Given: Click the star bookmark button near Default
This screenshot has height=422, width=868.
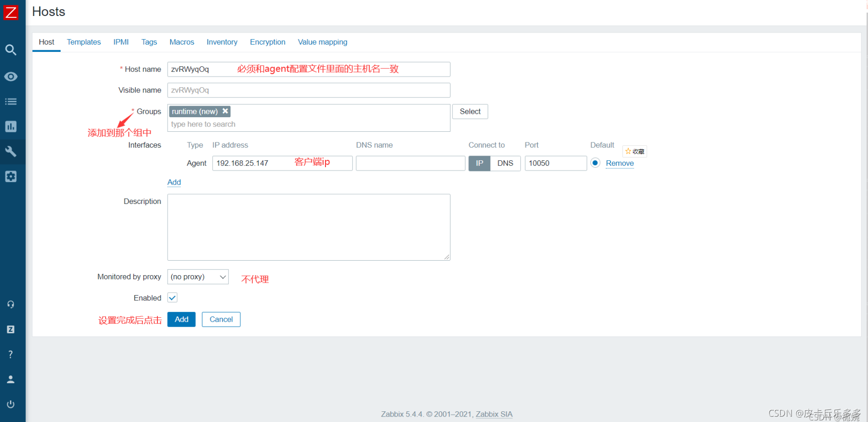Looking at the screenshot, I should pos(635,151).
